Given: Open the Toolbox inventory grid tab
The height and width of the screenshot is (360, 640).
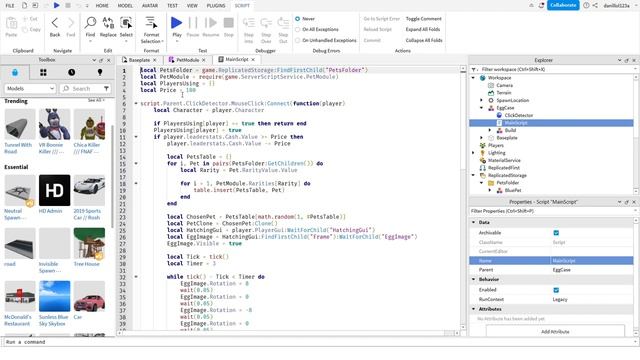Looking at the screenshot, I should [x=43, y=73].
